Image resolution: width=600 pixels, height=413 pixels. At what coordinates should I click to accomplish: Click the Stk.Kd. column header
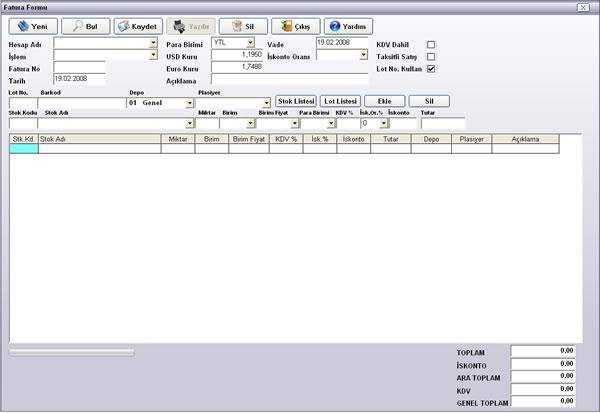pos(24,139)
